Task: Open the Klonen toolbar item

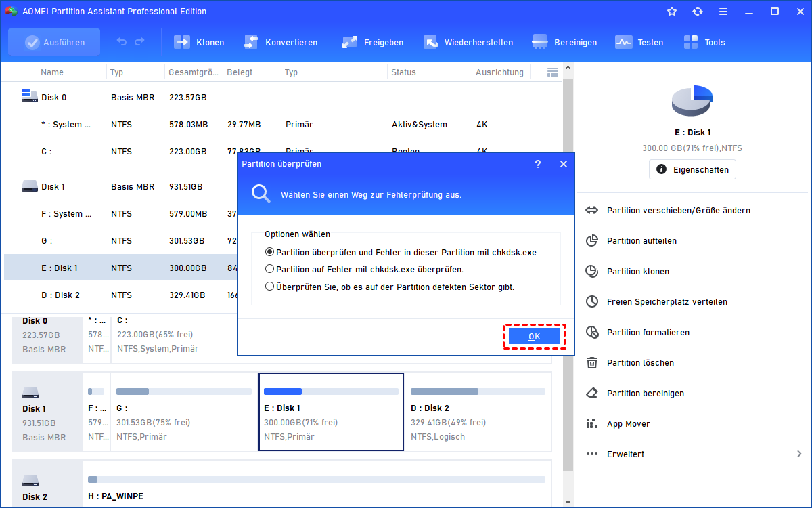Action: pos(200,42)
